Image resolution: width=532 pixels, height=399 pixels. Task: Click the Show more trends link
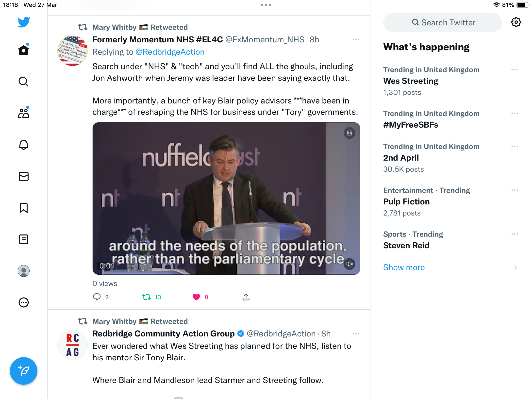pos(404,267)
